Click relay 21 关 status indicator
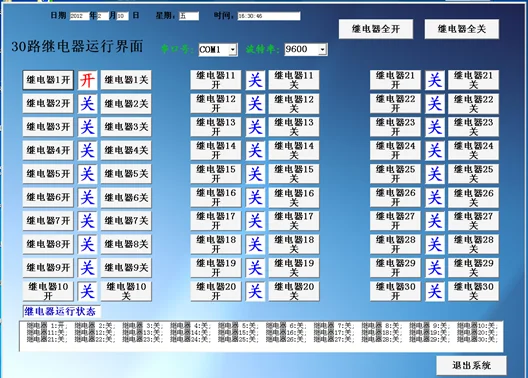528x378 pixels. point(434,80)
